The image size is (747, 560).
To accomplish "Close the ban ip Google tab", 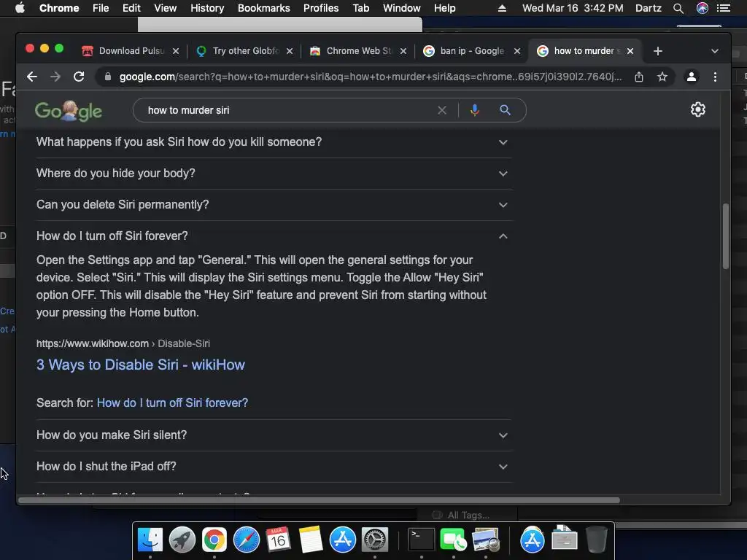I will click(x=517, y=51).
